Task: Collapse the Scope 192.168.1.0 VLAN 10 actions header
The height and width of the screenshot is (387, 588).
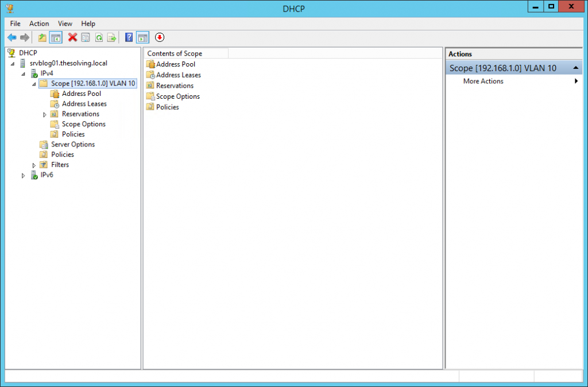Action: coord(577,67)
